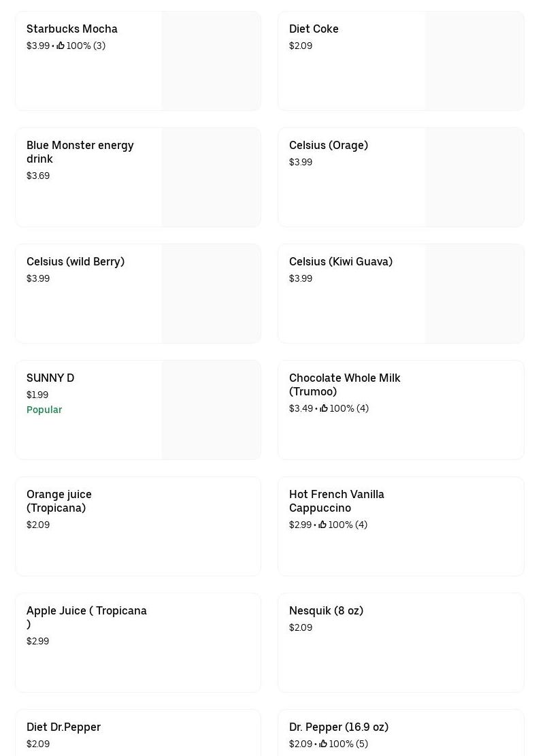
Task: Select Apple Juice (Tropicana) item
Action: pyautogui.click(x=138, y=642)
